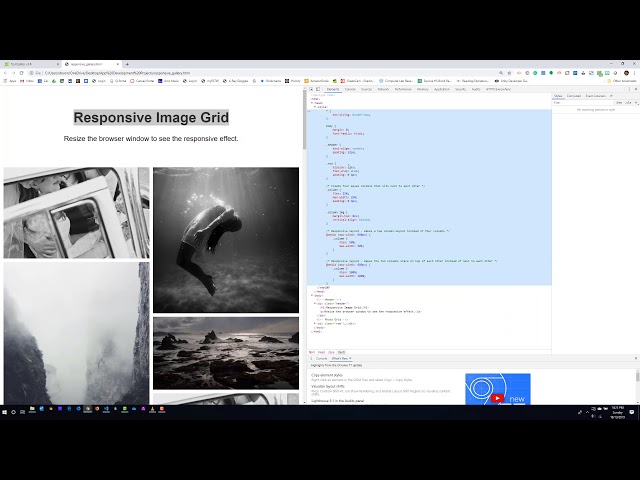The height and width of the screenshot is (480, 640).
Task: Open the notification action center icon
Action: pyautogui.click(x=632, y=412)
